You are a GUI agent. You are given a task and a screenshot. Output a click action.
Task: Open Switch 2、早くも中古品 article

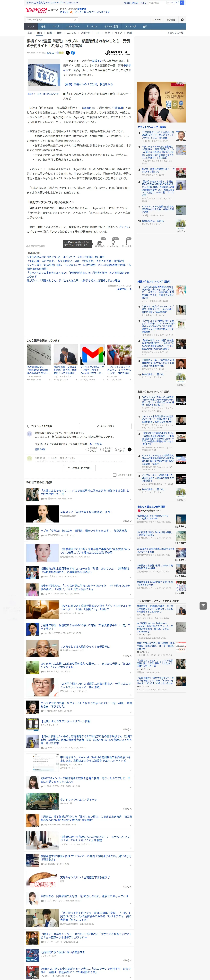pos(85,971)
